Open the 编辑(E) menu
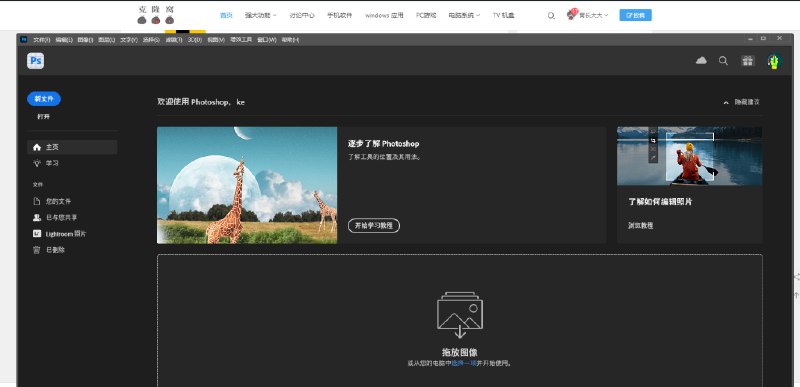 point(64,39)
